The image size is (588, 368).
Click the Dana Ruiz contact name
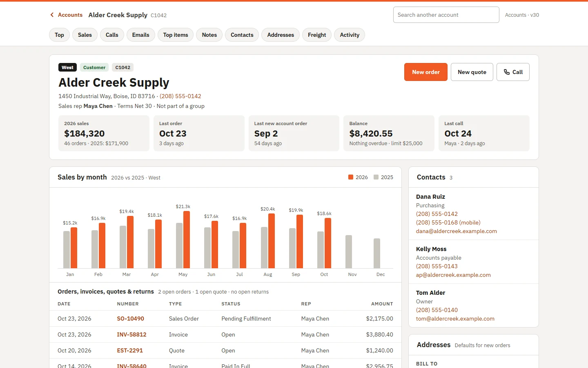[430, 197]
